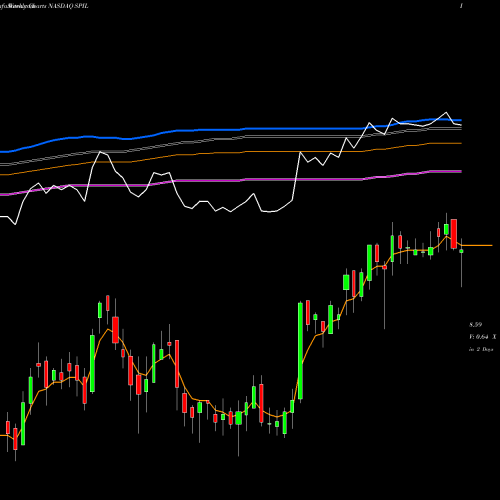Click the V: 0.64 X volume text

point(483,337)
